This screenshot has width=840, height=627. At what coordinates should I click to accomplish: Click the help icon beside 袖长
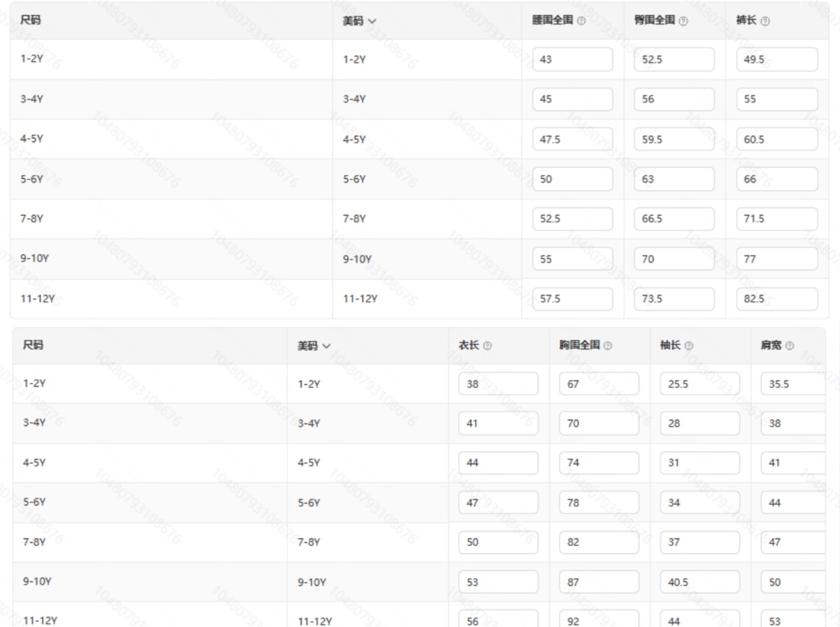coord(689,346)
